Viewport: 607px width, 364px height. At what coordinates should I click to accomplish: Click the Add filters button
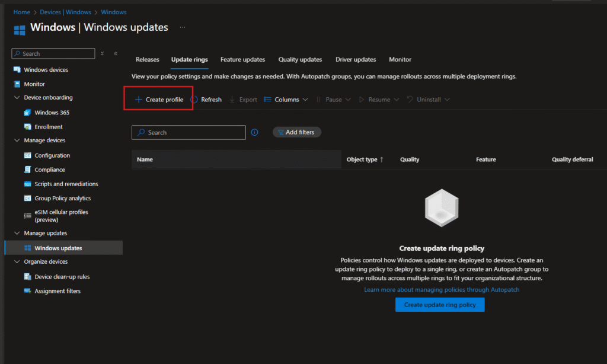(x=297, y=132)
